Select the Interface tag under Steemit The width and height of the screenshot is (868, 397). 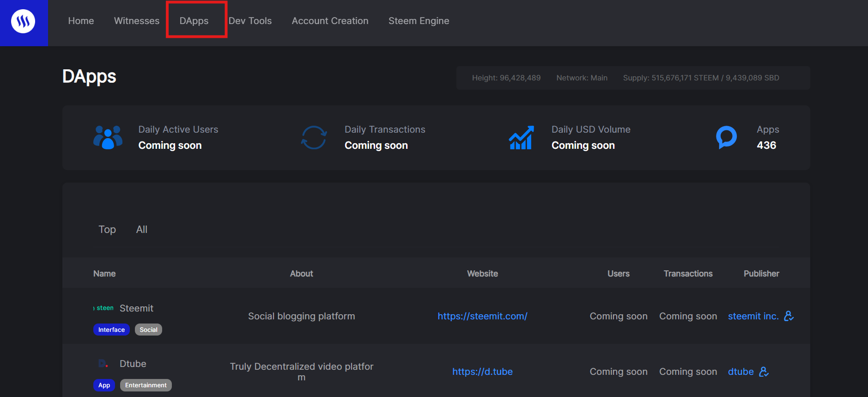111,330
